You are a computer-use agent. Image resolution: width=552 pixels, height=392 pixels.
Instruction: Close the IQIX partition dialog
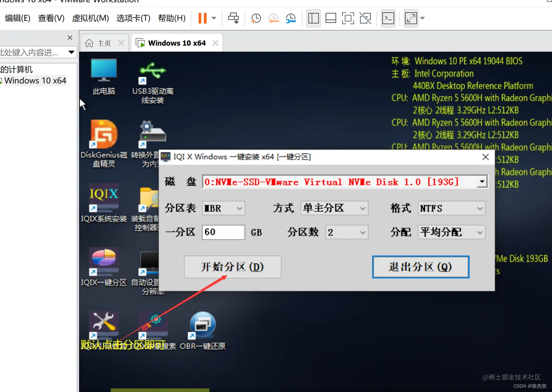point(485,157)
